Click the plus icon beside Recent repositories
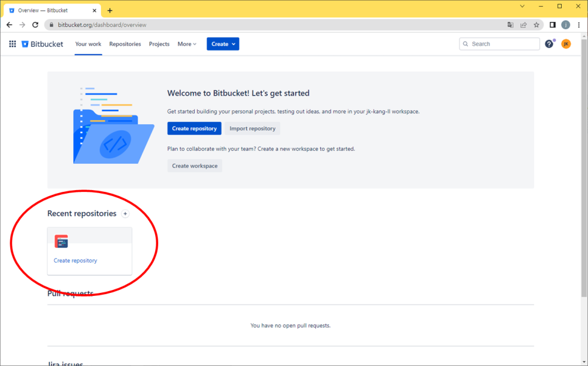 [125, 214]
